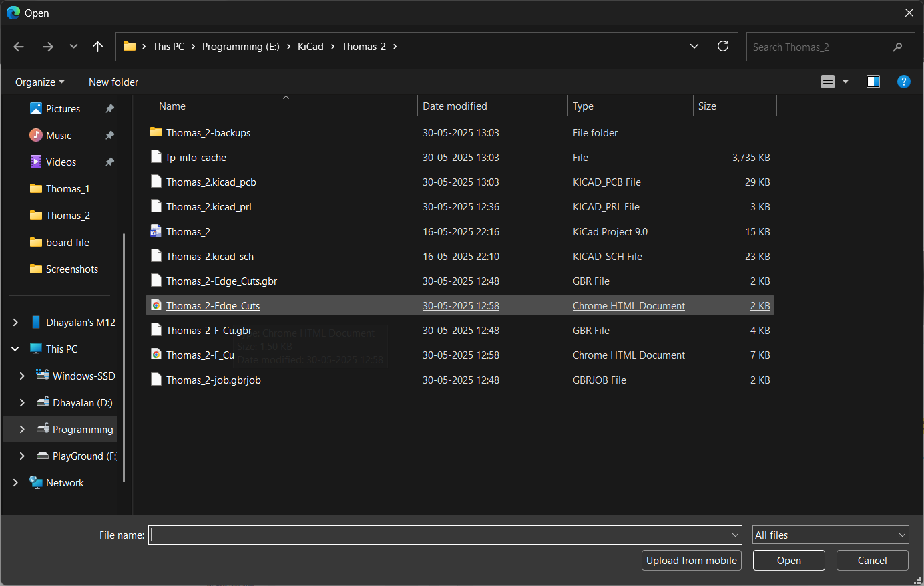Select the Network location
The height and width of the screenshot is (586, 924).
point(65,482)
